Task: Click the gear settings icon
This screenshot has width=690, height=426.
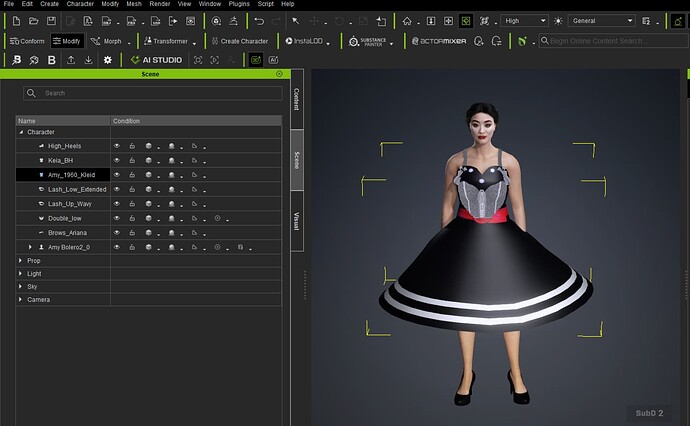Action: click(x=107, y=60)
